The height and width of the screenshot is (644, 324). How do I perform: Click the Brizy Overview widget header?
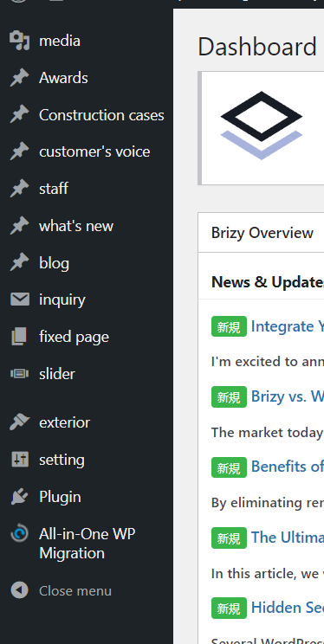[261, 233]
